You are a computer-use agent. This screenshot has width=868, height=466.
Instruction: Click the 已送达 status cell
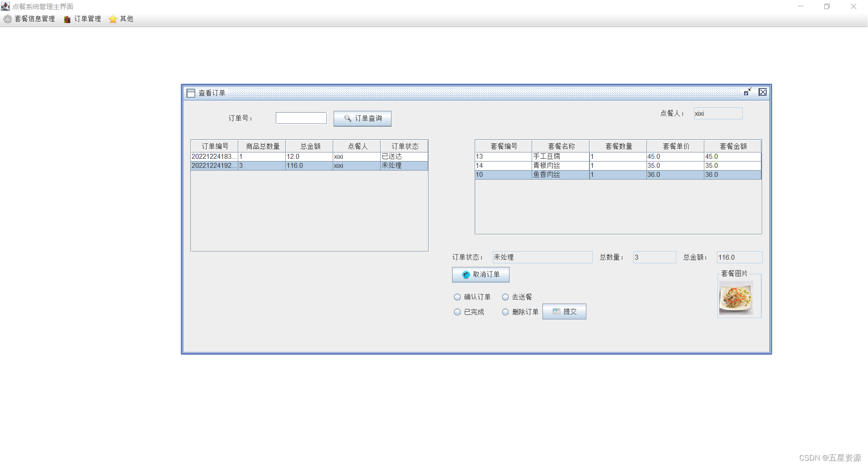click(x=404, y=157)
